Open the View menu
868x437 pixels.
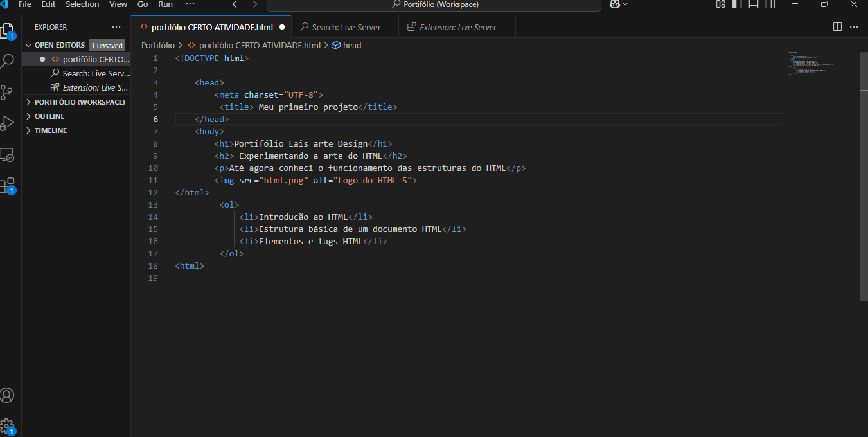point(118,4)
